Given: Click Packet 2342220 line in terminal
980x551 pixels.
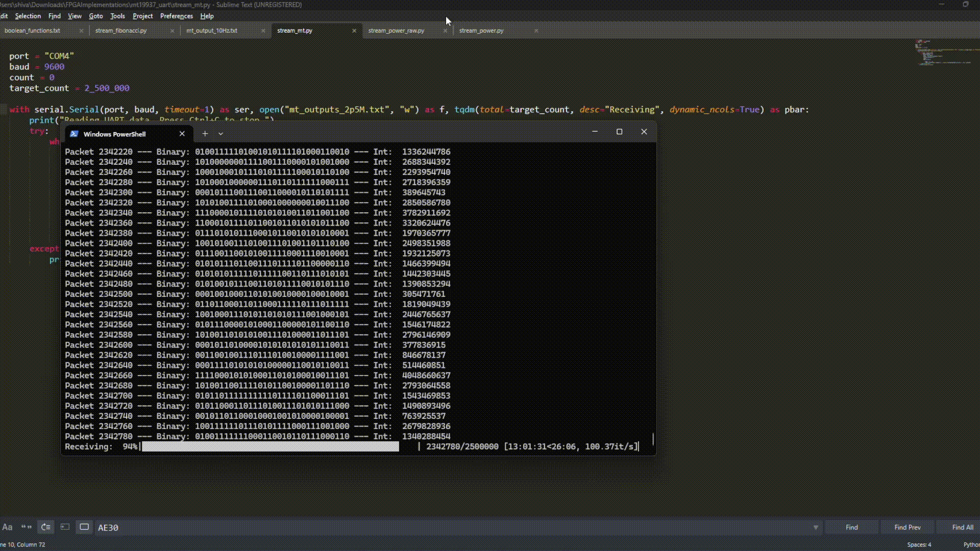Looking at the screenshot, I should pyautogui.click(x=258, y=152).
